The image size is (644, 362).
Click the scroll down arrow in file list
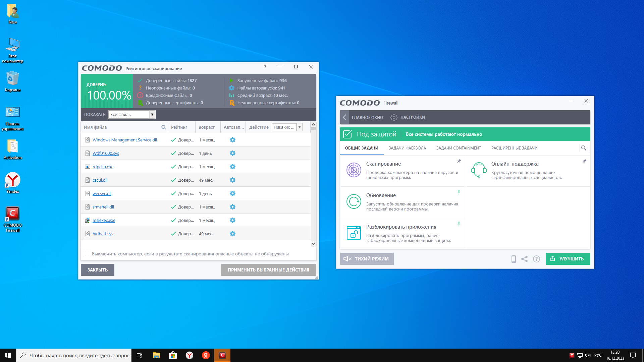click(x=313, y=244)
